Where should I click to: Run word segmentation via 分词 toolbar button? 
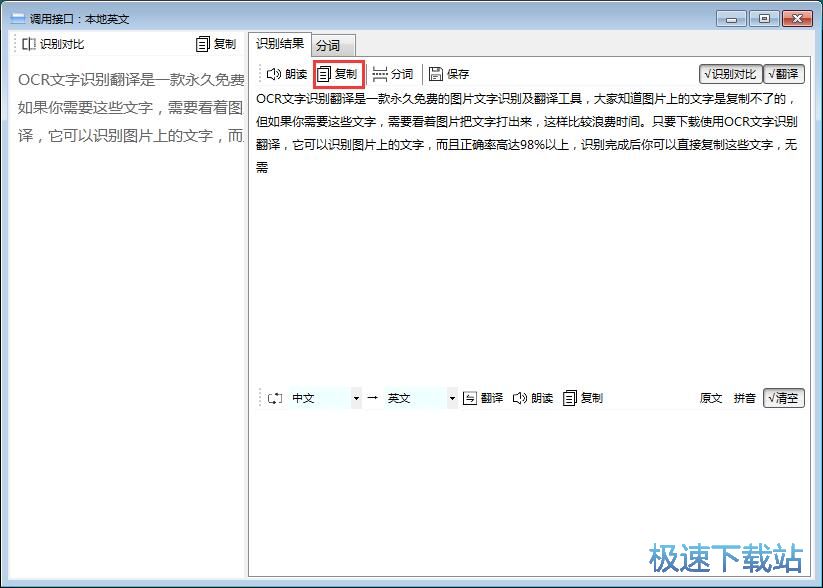tap(393, 74)
